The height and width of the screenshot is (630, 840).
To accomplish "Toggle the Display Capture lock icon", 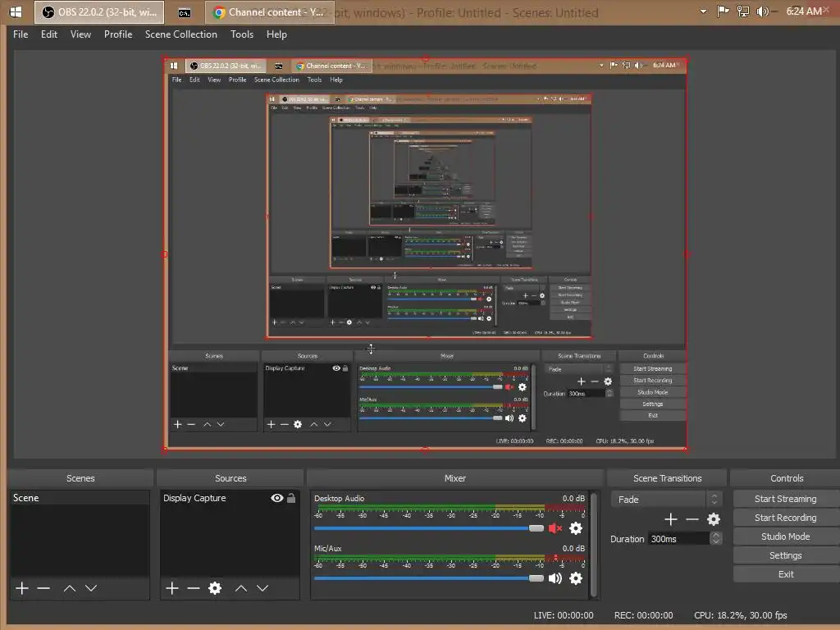I will tap(291, 498).
